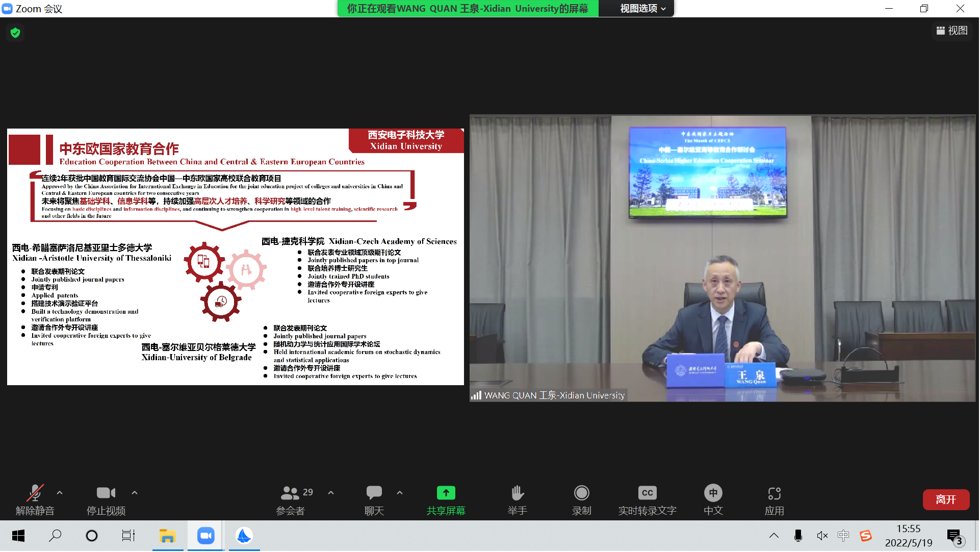The width and height of the screenshot is (980, 552).
Task: Close the Zoom meeting window
Action: click(960, 8)
